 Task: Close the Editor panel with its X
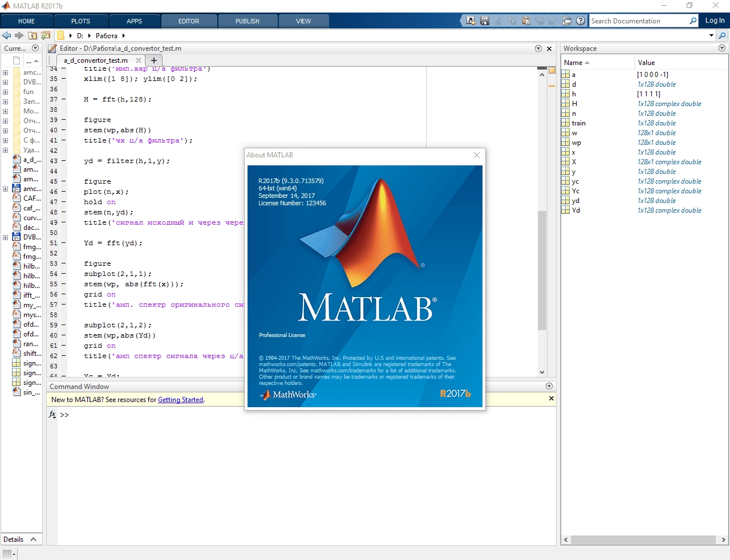(x=549, y=48)
